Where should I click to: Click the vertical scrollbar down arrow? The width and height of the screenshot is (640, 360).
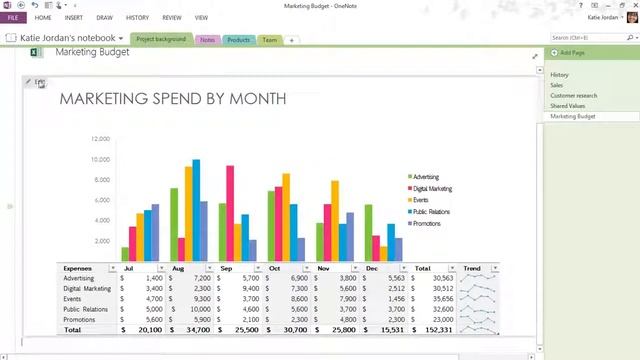point(540,349)
